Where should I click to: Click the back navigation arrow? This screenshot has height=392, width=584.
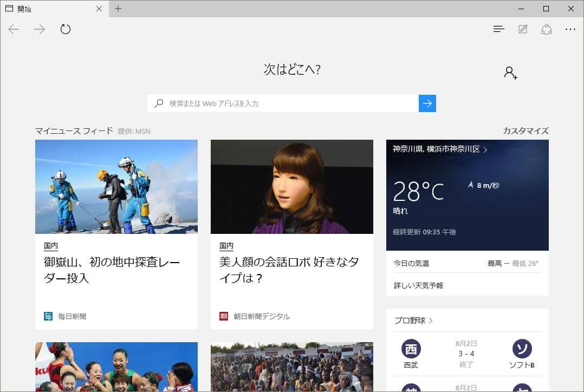[14, 29]
